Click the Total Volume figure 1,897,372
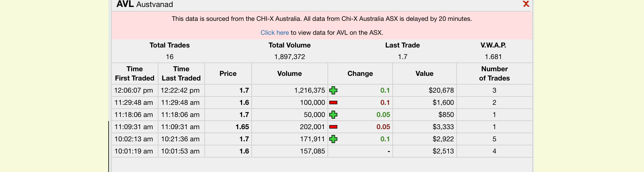 point(290,57)
